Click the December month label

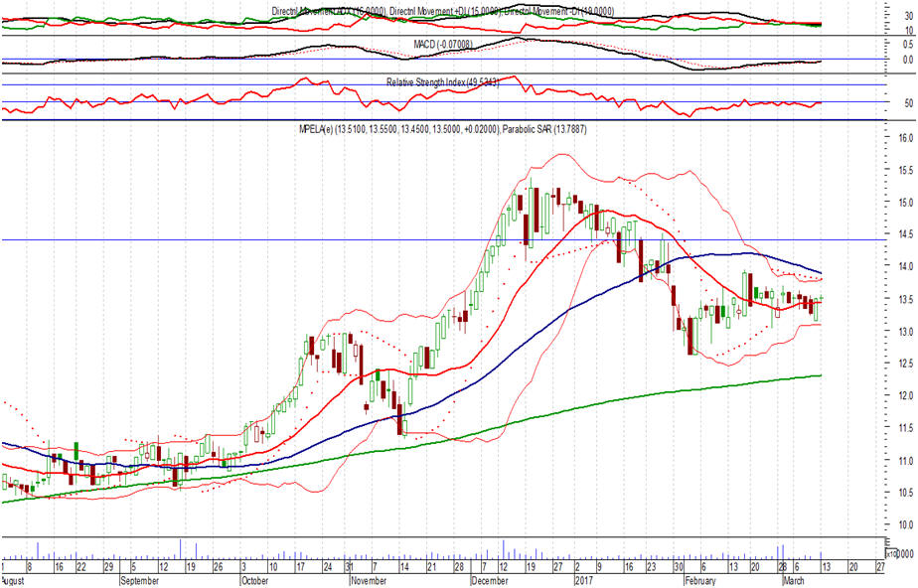point(490,581)
